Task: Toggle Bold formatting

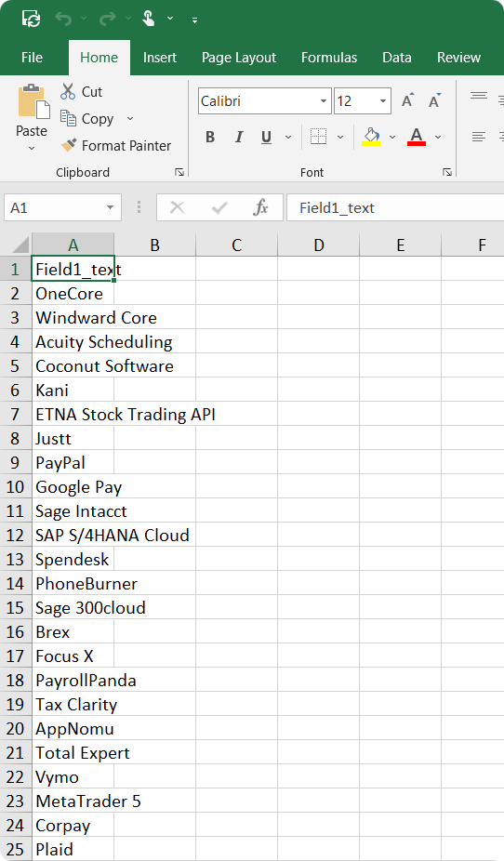Action: coord(210,137)
